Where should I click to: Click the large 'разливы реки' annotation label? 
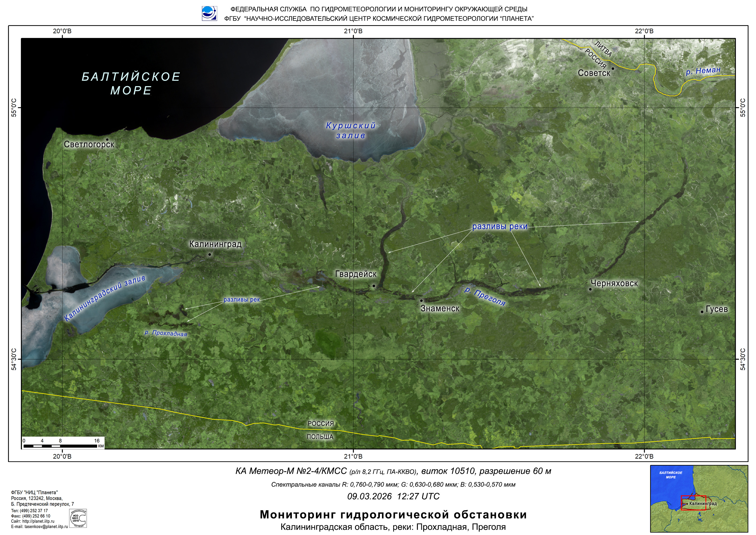[500, 227]
